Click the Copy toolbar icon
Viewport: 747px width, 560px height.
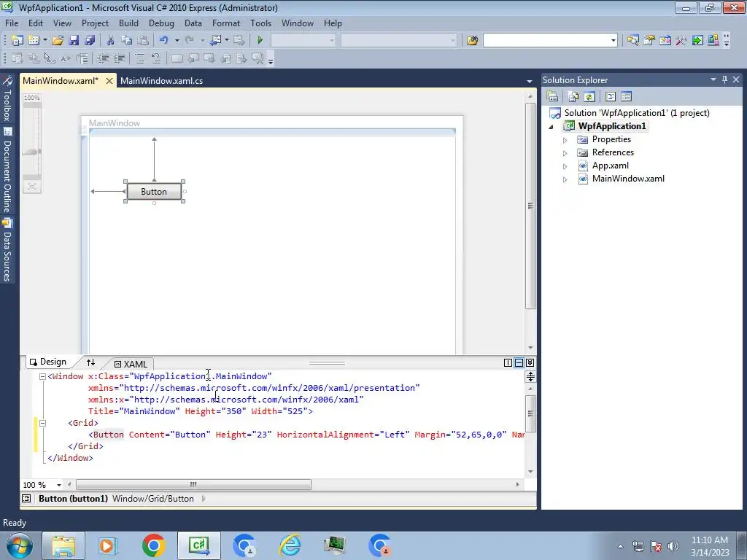(x=126, y=41)
